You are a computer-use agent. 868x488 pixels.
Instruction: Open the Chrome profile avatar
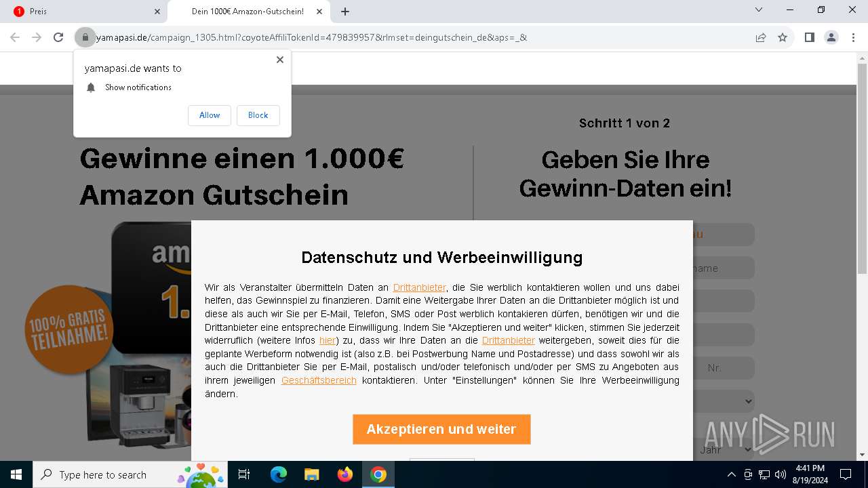point(831,37)
